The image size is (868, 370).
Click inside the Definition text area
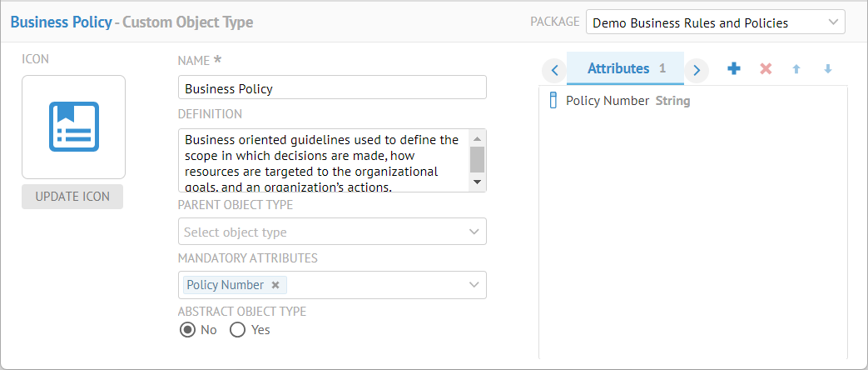(x=323, y=160)
